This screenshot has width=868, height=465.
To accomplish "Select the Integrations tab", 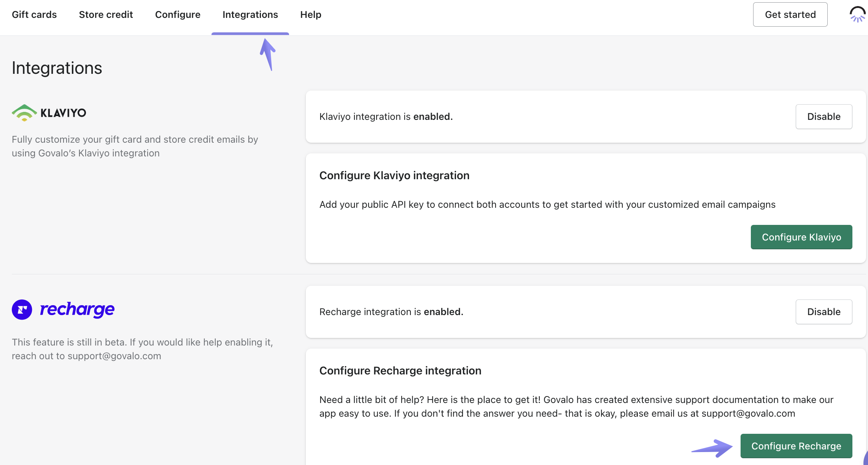I will [x=250, y=15].
